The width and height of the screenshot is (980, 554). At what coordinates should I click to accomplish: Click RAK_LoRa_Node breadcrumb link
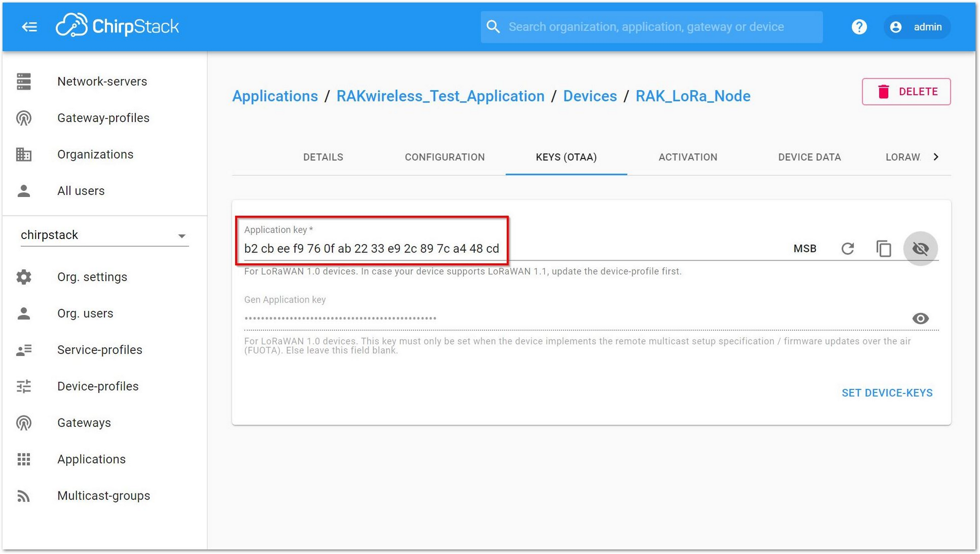(x=693, y=96)
